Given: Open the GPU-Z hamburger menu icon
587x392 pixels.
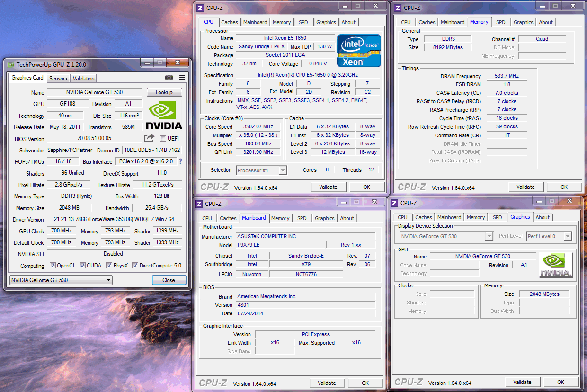Looking at the screenshot, I should point(182,78).
